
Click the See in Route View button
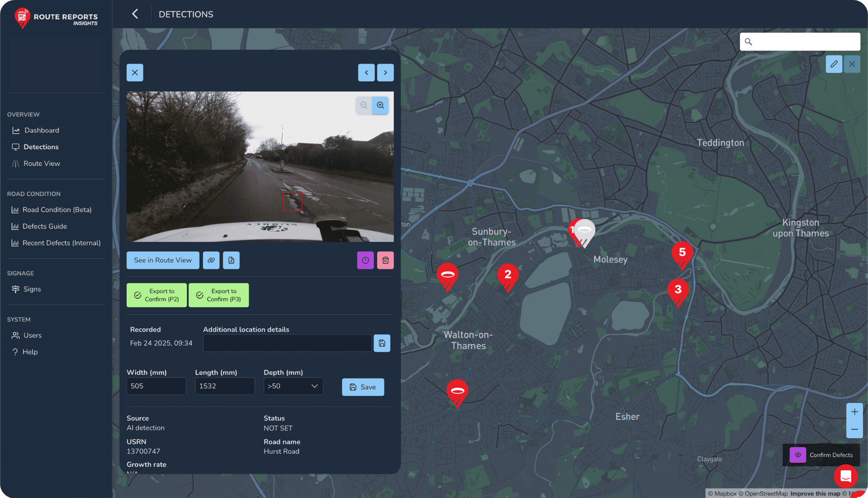click(x=163, y=260)
